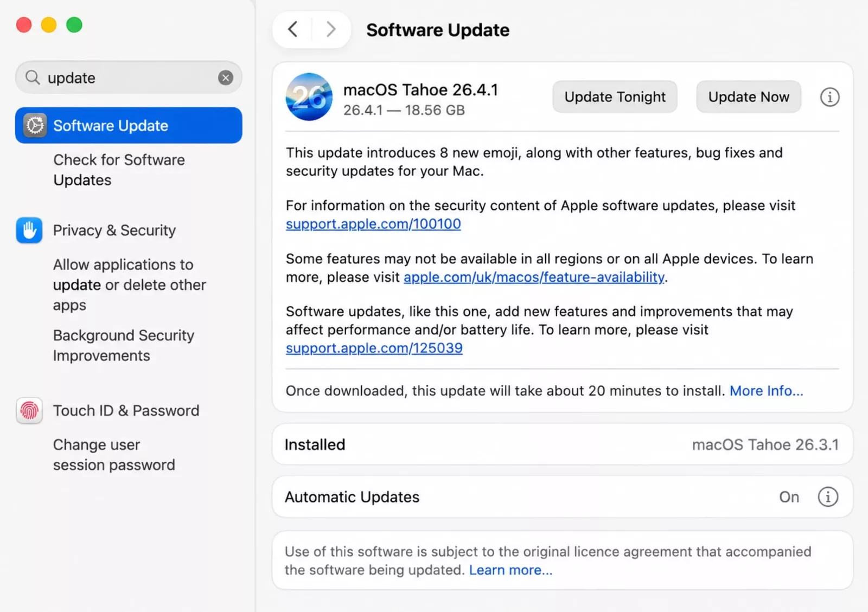Open the Automatic Updates info button
Viewport: 868px width, 612px height.
(828, 497)
